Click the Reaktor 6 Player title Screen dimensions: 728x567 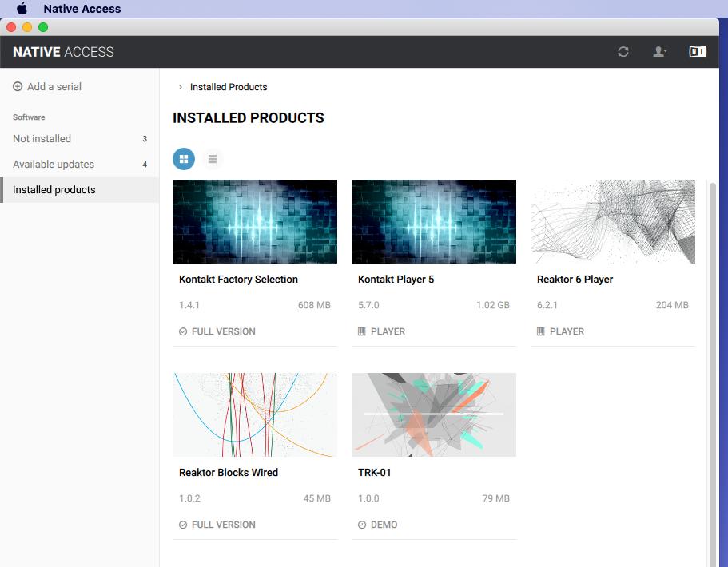(x=575, y=280)
